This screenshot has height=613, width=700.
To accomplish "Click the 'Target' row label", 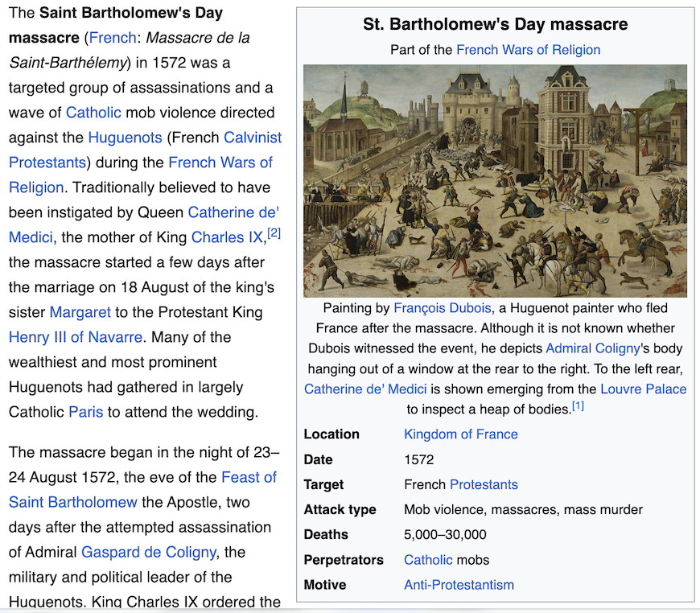I will (323, 484).
